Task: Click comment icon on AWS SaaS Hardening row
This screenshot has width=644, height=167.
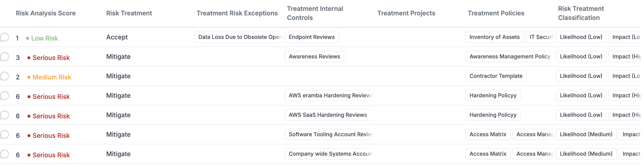Action: [x=4, y=115]
